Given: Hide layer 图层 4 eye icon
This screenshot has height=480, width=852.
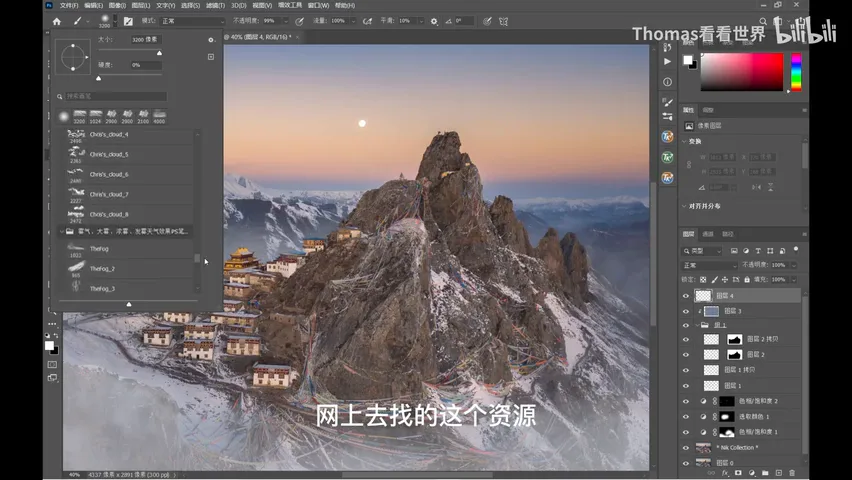Looking at the screenshot, I should 686,296.
